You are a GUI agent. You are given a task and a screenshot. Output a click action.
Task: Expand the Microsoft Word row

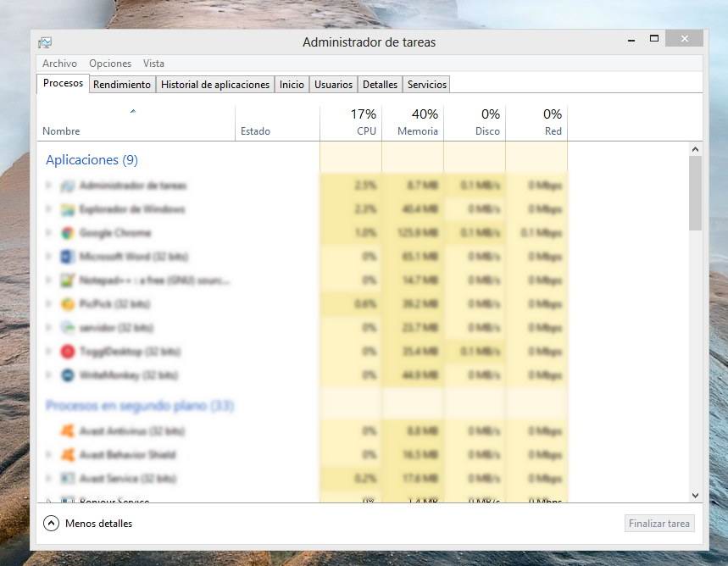(48, 256)
